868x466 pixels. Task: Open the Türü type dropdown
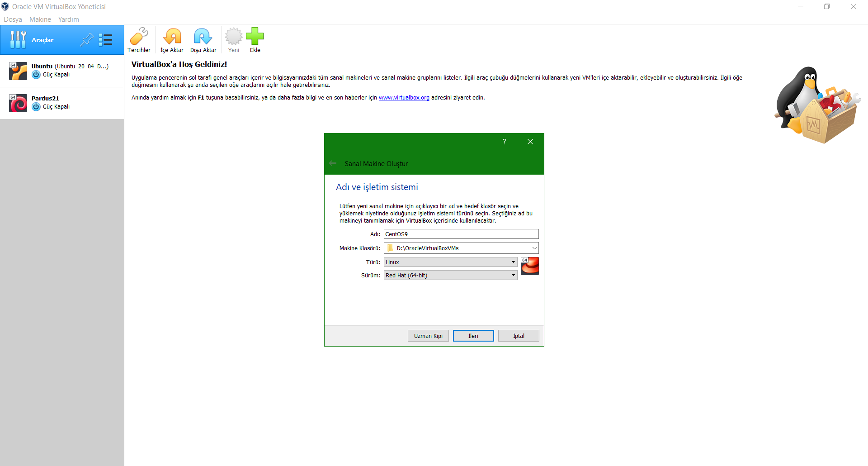click(451, 262)
